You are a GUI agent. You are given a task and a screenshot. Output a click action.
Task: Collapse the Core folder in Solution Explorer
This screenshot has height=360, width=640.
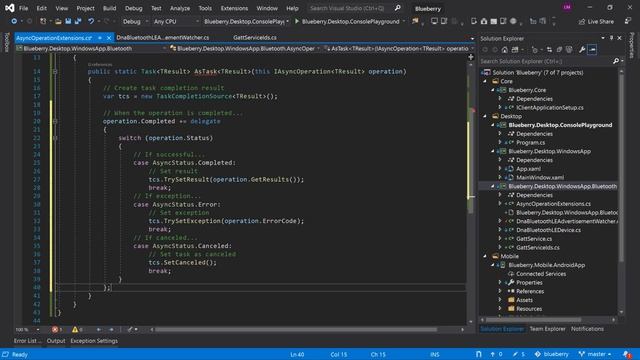click(x=485, y=81)
